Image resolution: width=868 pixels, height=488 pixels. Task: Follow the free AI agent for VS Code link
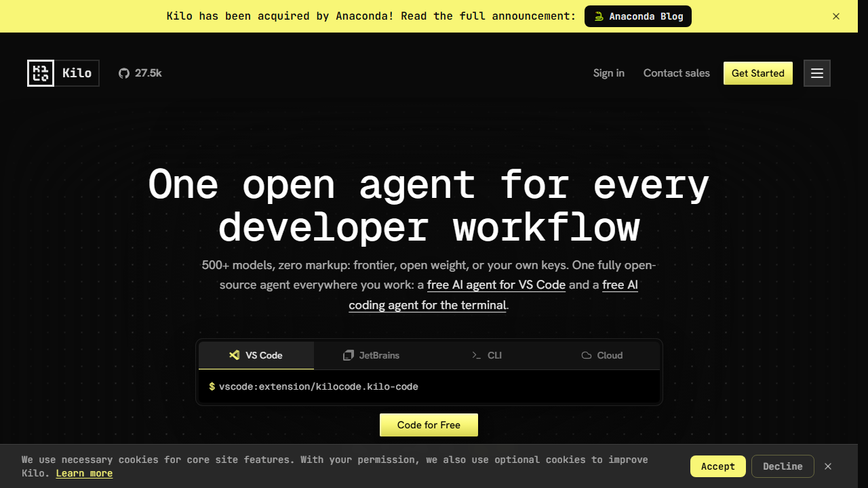click(496, 285)
